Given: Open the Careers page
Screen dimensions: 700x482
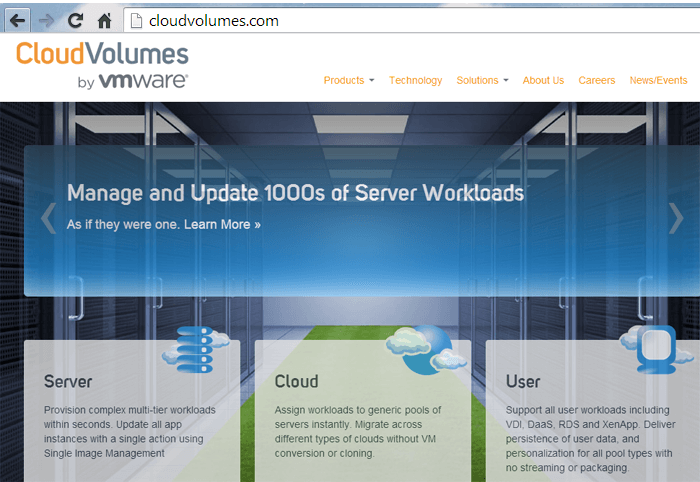Looking at the screenshot, I should point(596,80).
